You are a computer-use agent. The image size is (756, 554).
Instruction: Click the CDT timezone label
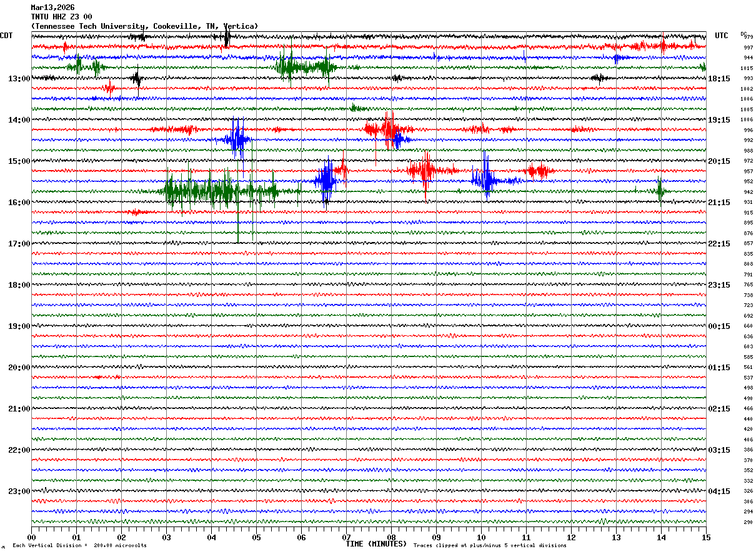6,36
